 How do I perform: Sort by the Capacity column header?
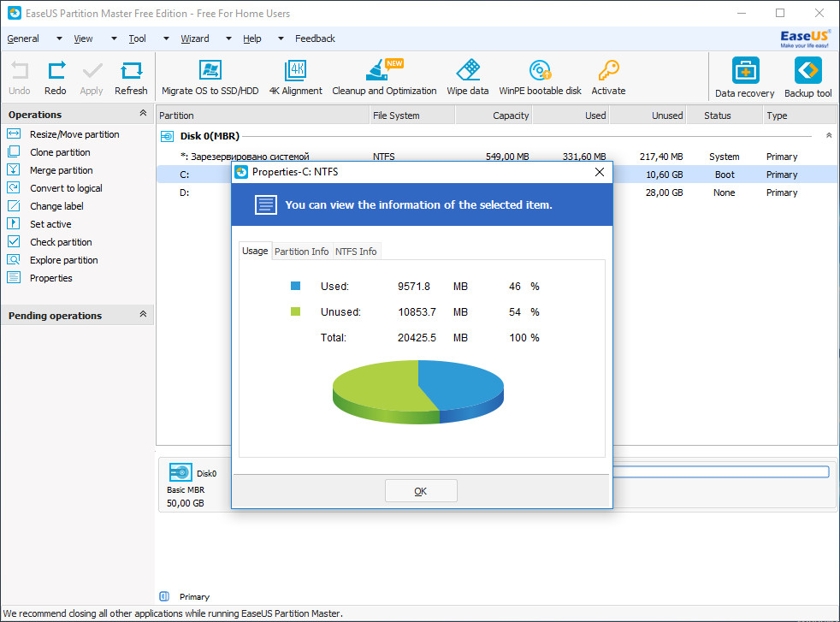[x=494, y=116]
